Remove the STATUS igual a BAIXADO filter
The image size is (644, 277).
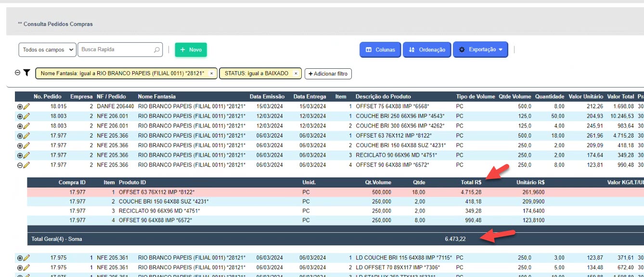(x=296, y=74)
